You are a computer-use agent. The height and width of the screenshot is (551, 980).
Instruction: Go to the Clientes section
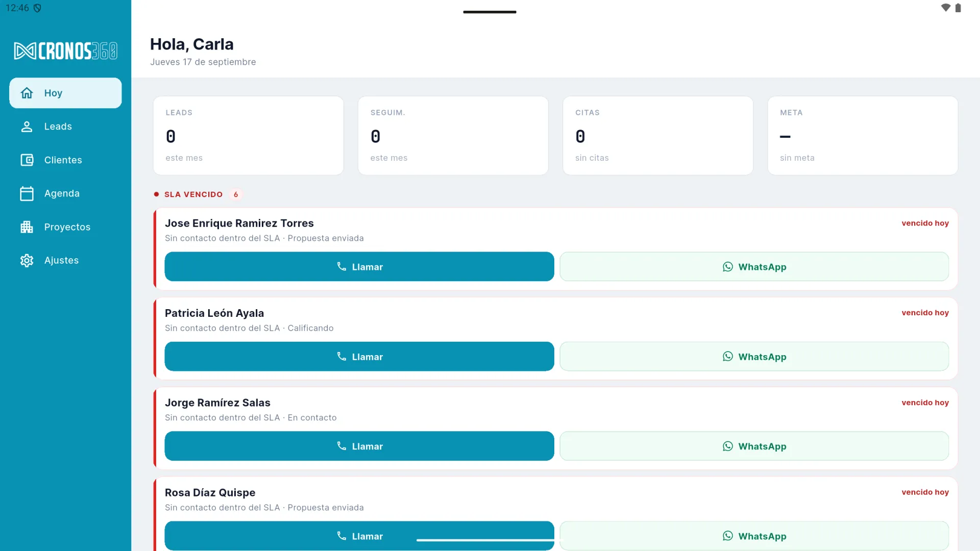point(65,160)
